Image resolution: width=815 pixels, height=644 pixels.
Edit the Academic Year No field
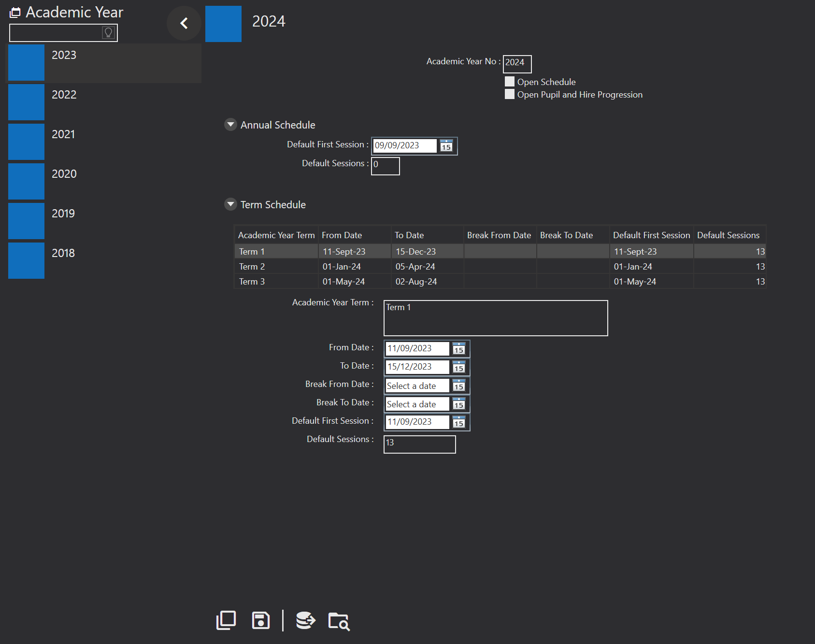(x=517, y=64)
